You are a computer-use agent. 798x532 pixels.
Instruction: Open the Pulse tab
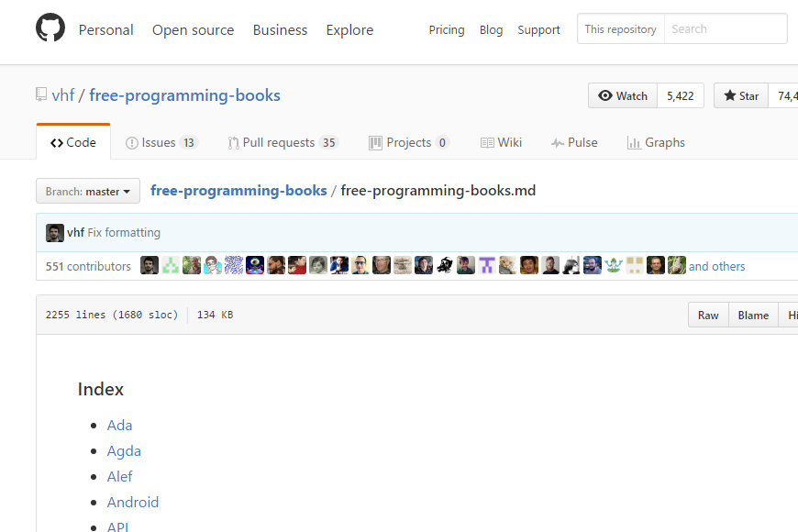(574, 142)
